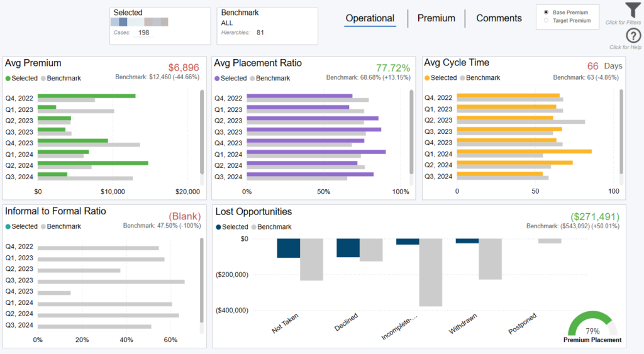The image size is (644, 354).
Task: Click orange Selected legend dot in Avg Cycle Time
Action: click(x=427, y=78)
